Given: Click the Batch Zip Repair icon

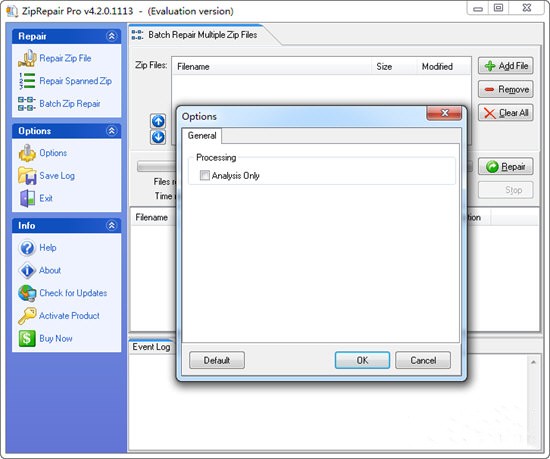Looking at the screenshot, I should 27,104.
